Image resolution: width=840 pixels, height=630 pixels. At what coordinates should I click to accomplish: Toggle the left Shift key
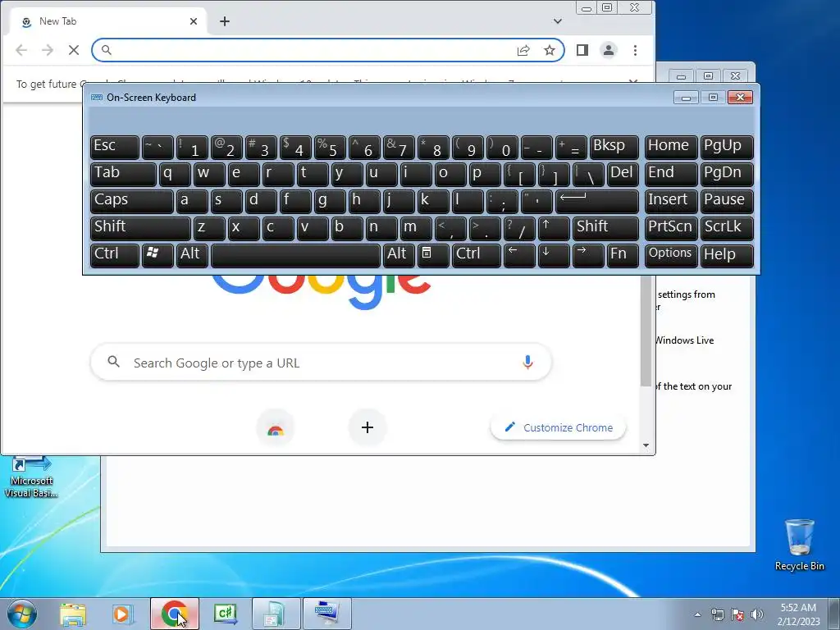[x=141, y=228]
